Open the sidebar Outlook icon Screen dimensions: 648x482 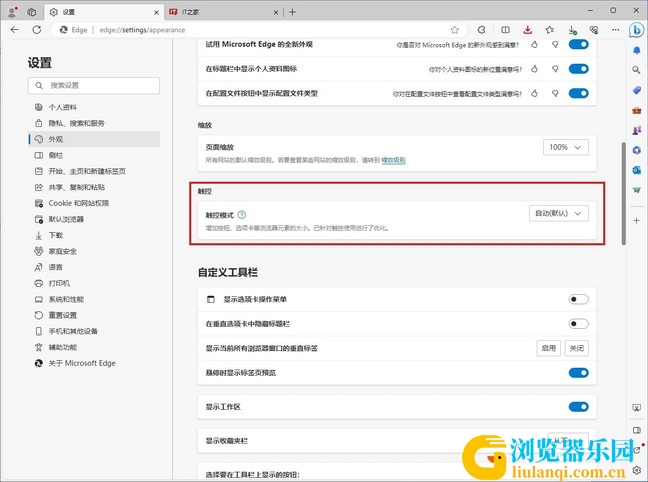pyautogui.click(x=636, y=170)
